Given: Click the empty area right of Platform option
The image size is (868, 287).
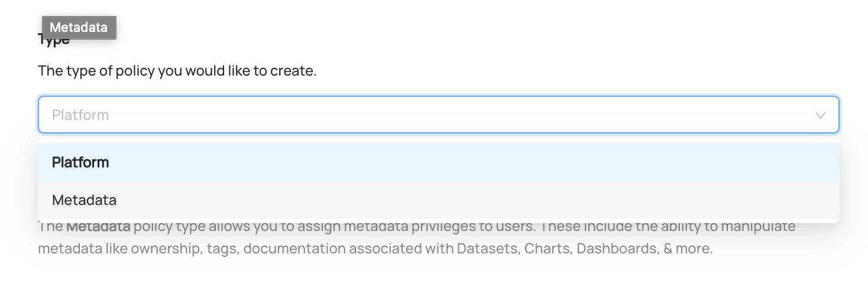Looking at the screenshot, I should 474,162.
